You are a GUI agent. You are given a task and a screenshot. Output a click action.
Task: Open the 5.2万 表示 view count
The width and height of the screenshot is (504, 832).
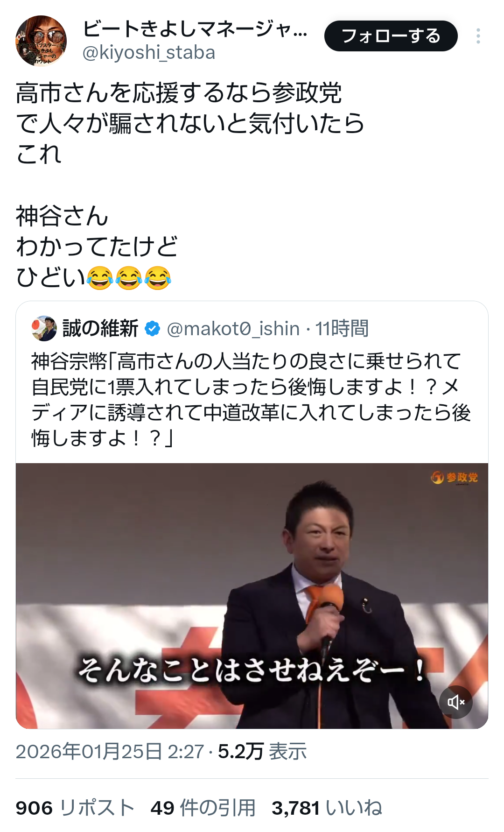[x=262, y=752]
